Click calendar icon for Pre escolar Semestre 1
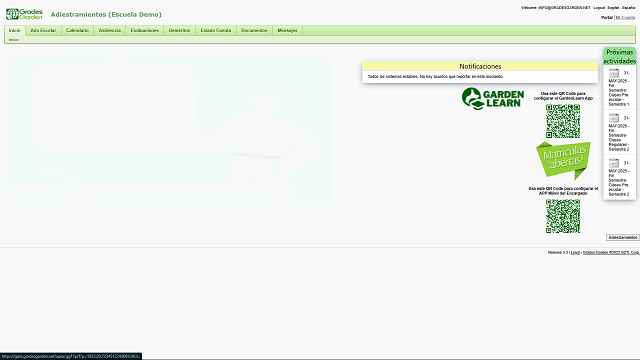 [614, 73]
